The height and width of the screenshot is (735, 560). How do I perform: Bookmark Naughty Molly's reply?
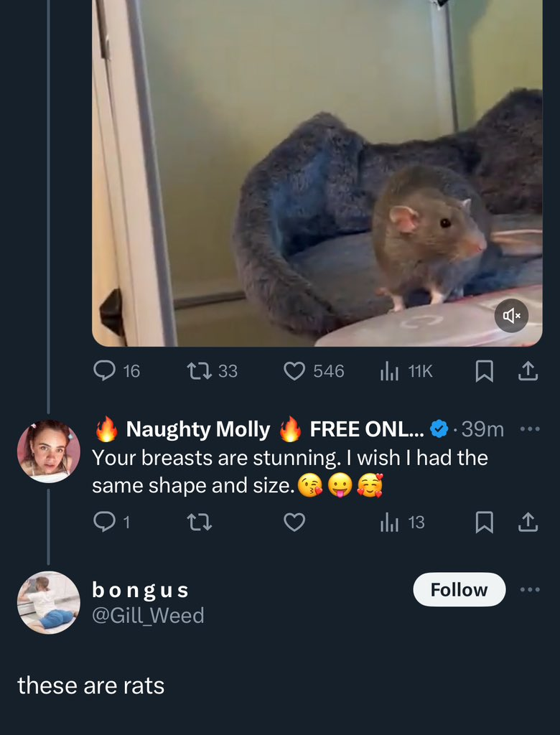485,522
